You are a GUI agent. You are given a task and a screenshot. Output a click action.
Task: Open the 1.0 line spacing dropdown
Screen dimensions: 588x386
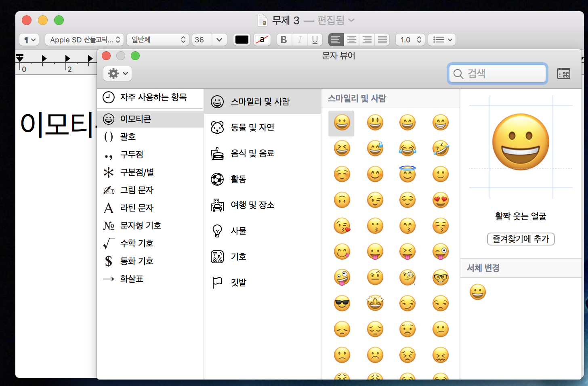point(410,40)
